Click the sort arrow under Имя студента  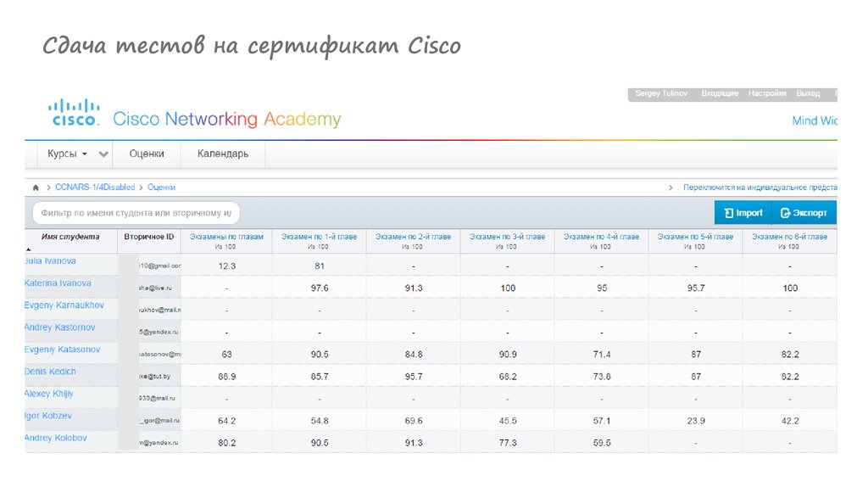point(28,249)
